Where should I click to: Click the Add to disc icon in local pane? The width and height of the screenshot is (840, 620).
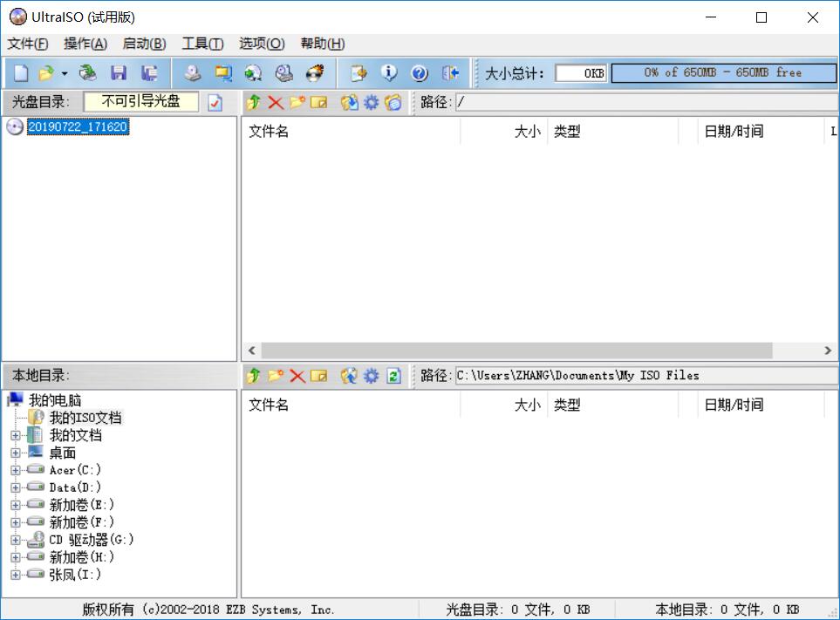(x=349, y=376)
